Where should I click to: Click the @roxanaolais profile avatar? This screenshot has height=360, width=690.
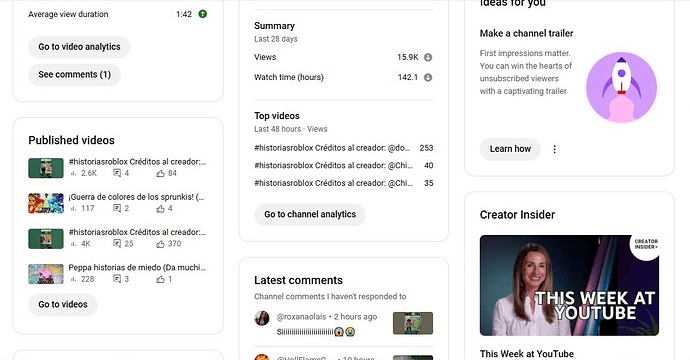click(x=262, y=318)
